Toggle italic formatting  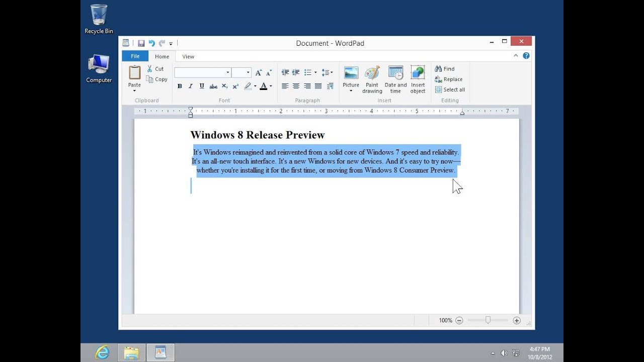point(191,86)
